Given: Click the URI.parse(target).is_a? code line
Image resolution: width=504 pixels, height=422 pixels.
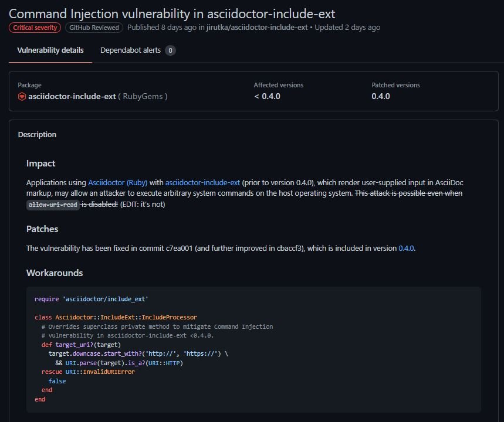Looking at the screenshot, I should tap(119, 363).
